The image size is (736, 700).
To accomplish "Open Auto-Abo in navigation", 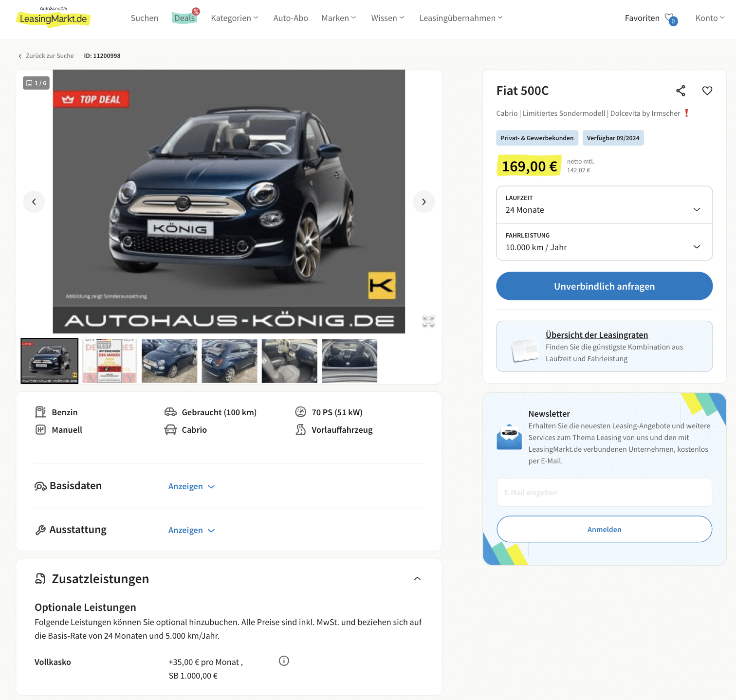I will (291, 18).
